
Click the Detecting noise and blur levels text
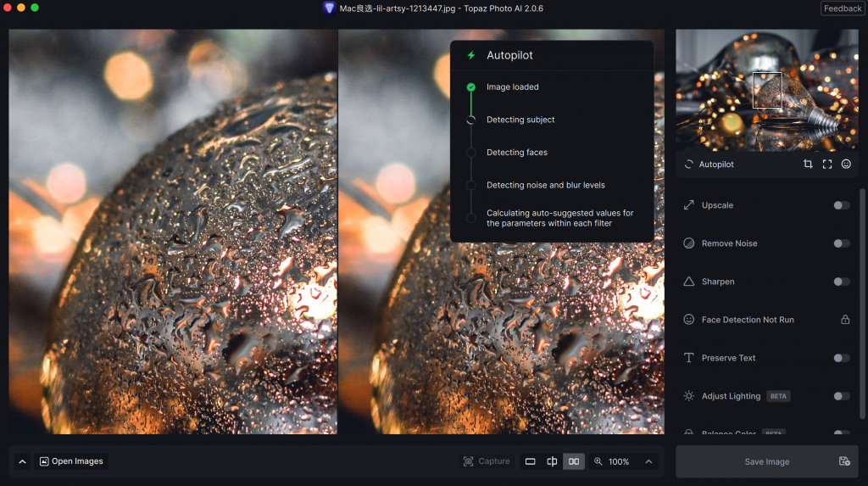point(545,185)
